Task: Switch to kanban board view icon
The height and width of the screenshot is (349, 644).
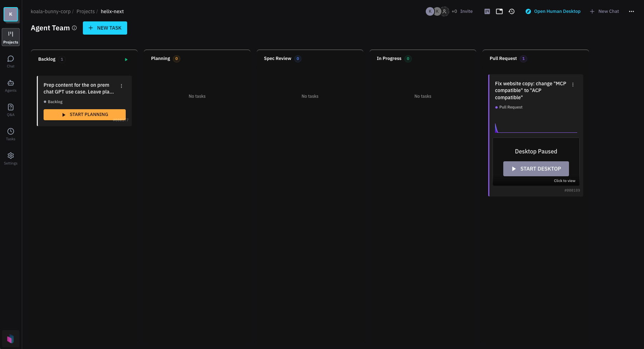Action: point(487,11)
